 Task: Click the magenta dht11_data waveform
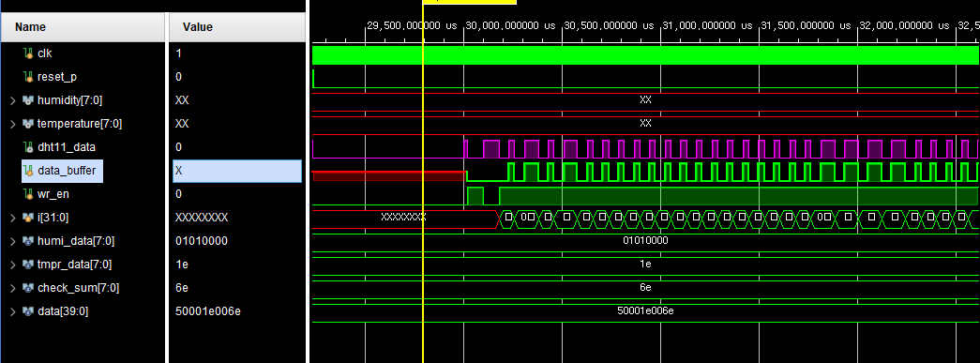(645, 149)
